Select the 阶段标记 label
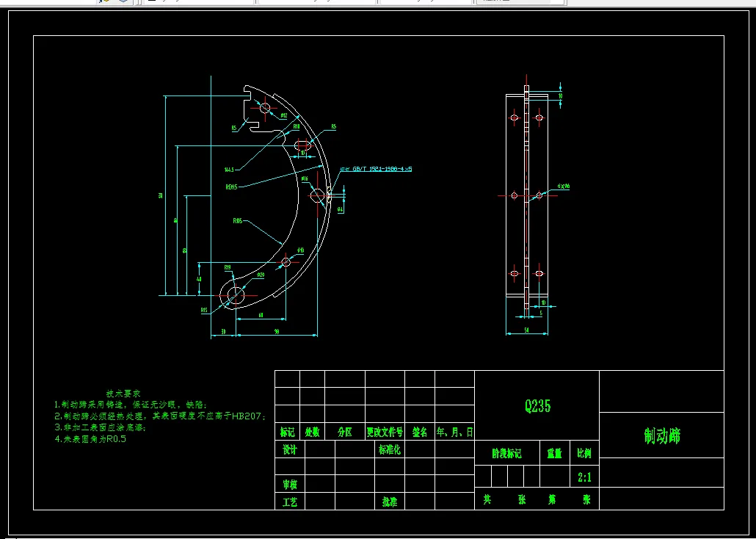The image size is (756, 539). [506, 454]
